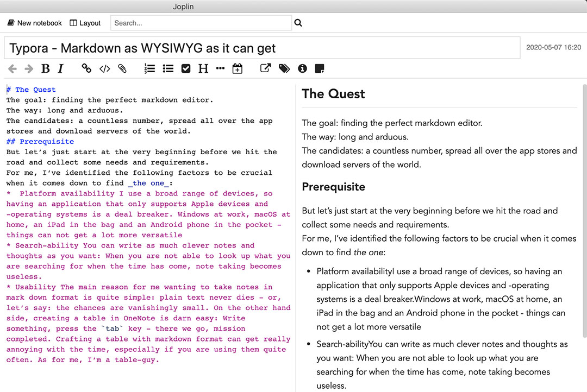Insert a numbered list

[149, 69]
